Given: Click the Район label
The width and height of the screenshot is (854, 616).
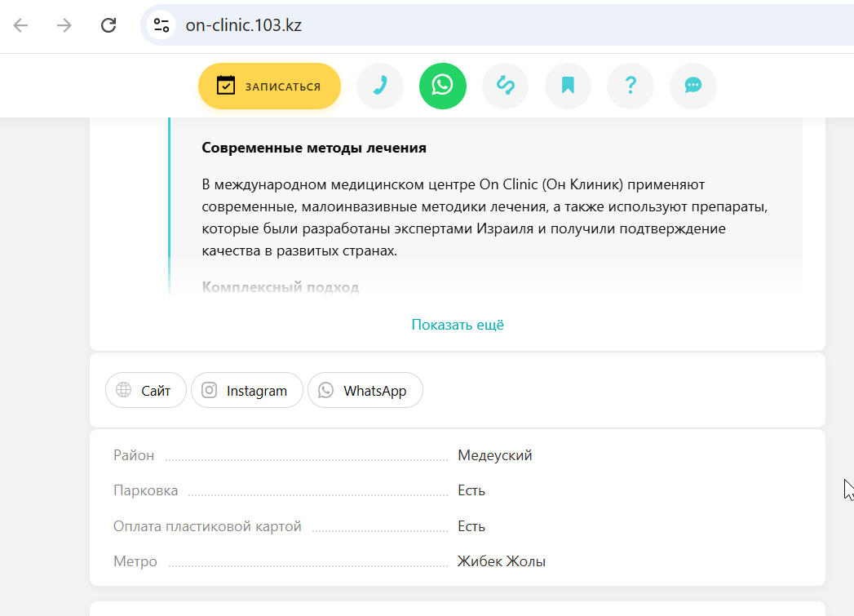Looking at the screenshot, I should click(x=134, y=455).
